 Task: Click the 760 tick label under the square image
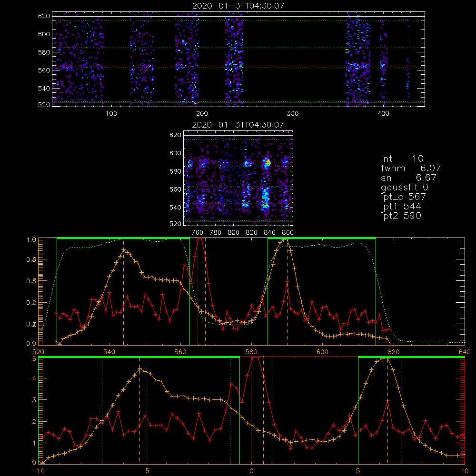[x=198, y=233]
